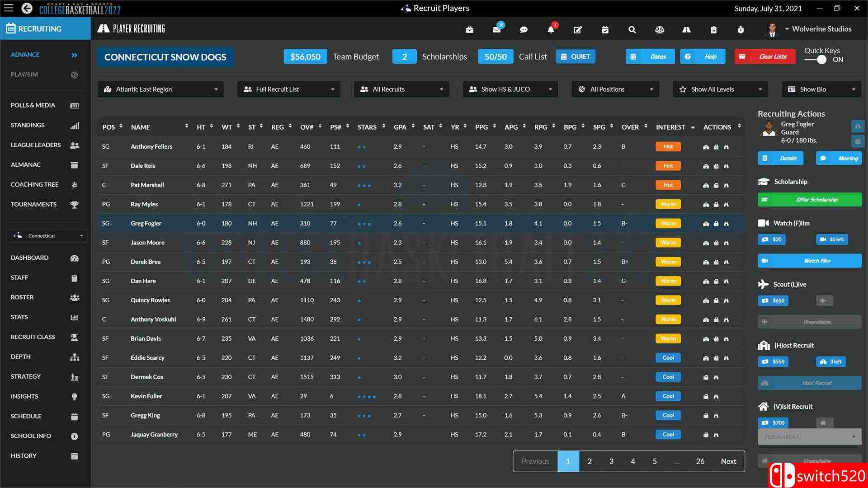The width and height of the screenshot is (868, 488).
Task: Click the balance scales icon
Action: [x=659, y=30]
